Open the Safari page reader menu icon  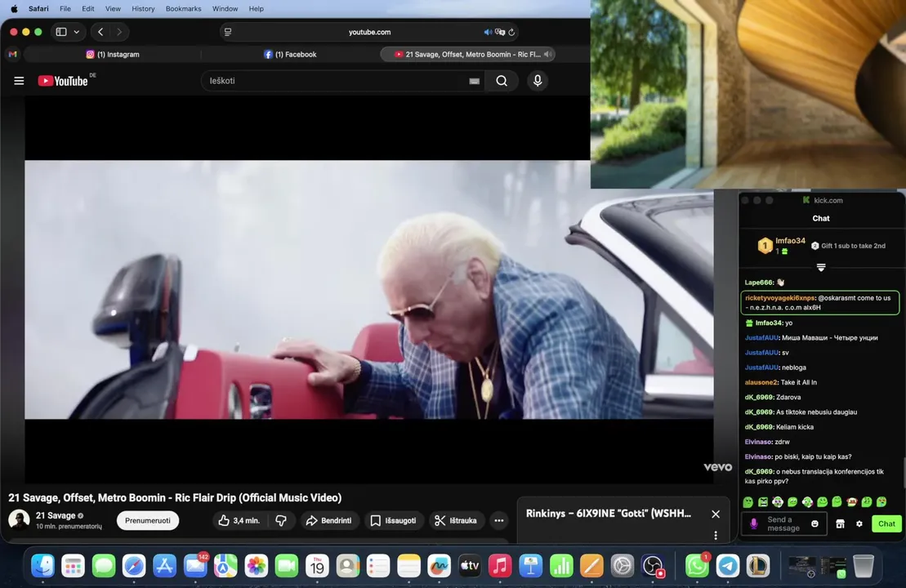point(228,32)
